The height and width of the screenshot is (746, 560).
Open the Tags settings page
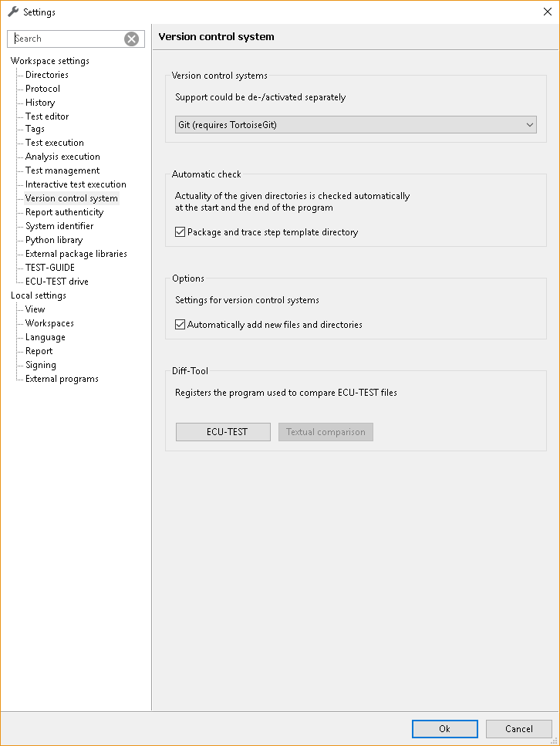35,129
